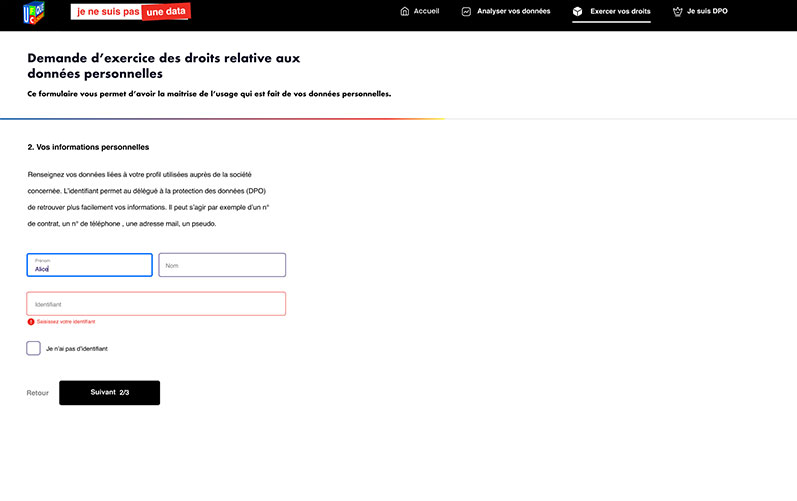This screenshot has height=501, width=797.
Task: Click heading '2. Vos informations personnelles'
Action: click(88, 147)
